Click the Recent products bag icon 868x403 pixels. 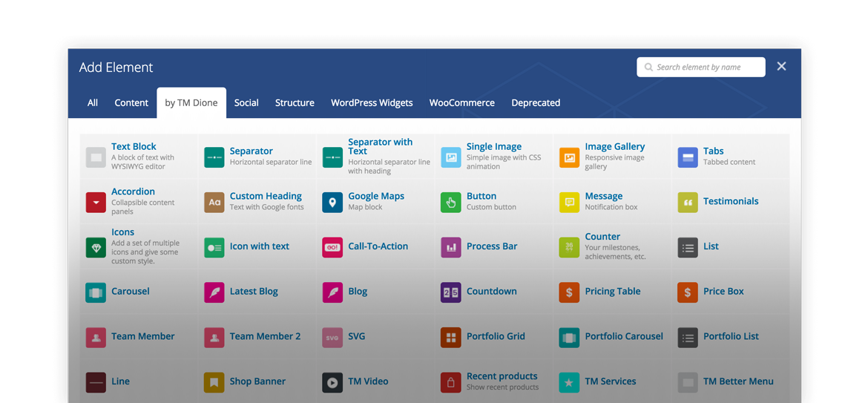tap(450, 382)
